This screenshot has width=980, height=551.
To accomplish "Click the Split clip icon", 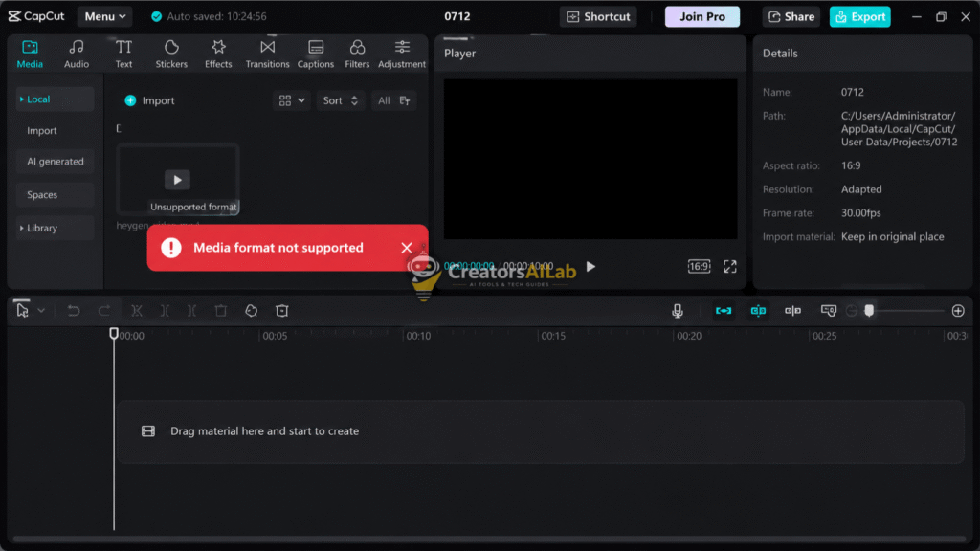I will click(137, 311).
